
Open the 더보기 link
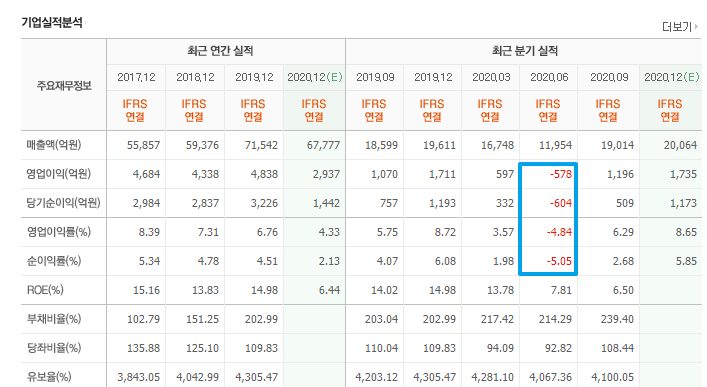click(679, 27)
